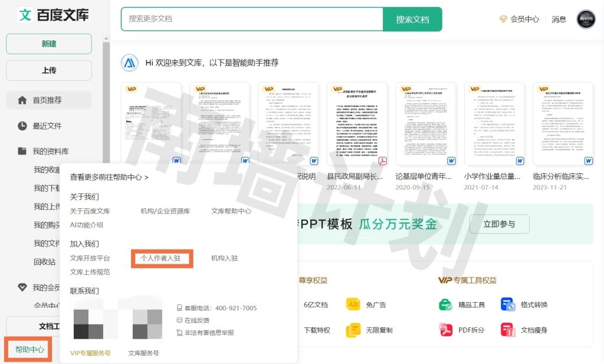604x364 pixels.
Task: Click the 首页推荐 home icon
Action: [22, 100]
